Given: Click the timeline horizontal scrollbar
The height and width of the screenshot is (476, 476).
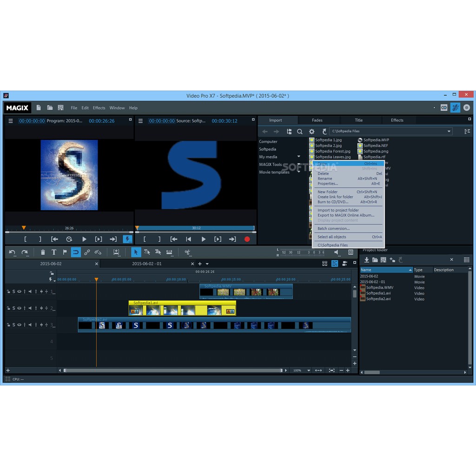Looking at the screenshot, I should tap(173, 370).
